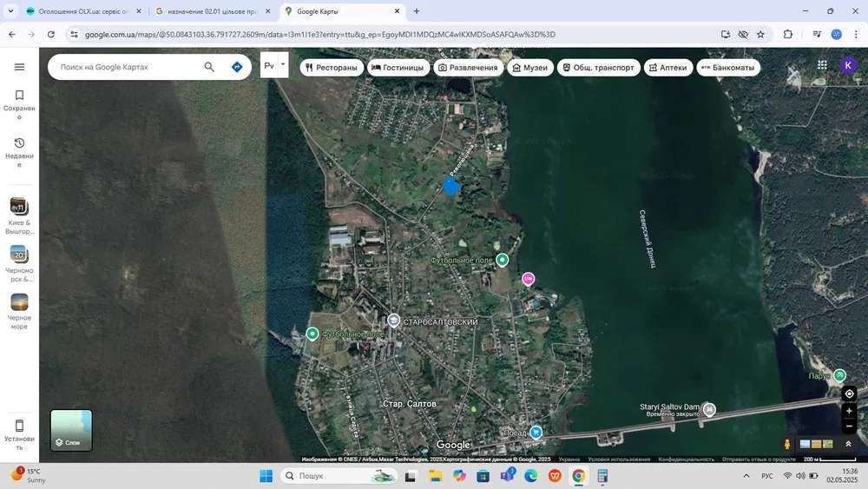868x489 pixels.
Task: Open Directions with the blue arrow icon
Action: (237, 67)
